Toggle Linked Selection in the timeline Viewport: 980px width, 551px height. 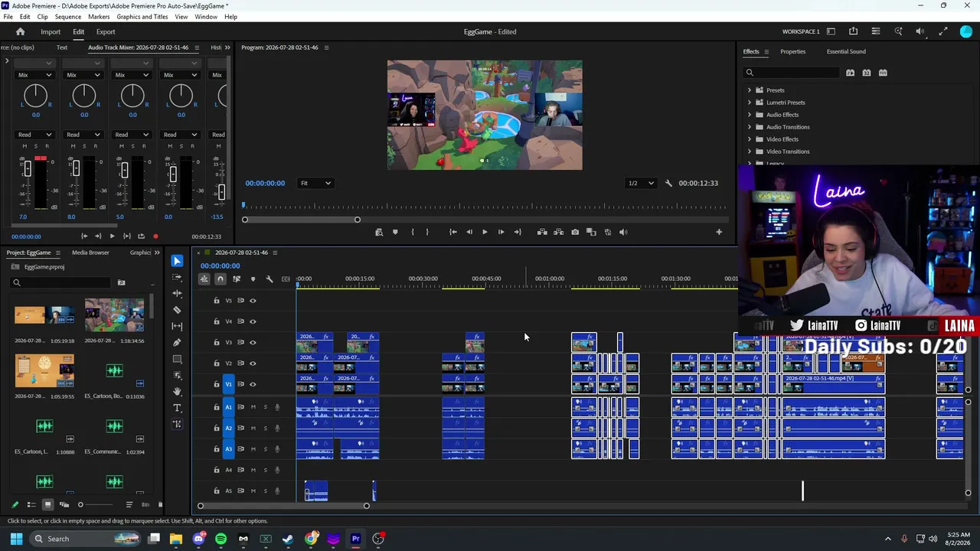click(237, 279)
